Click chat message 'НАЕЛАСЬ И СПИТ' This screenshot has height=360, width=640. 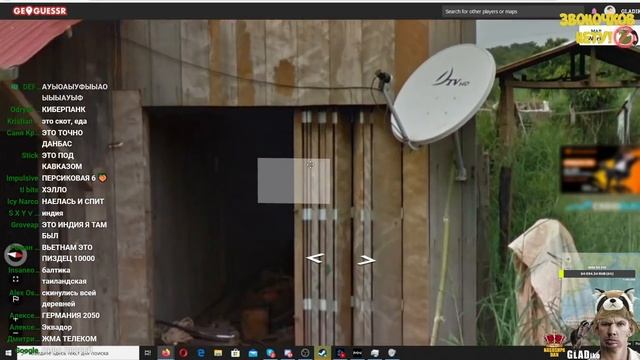point(73,201)
